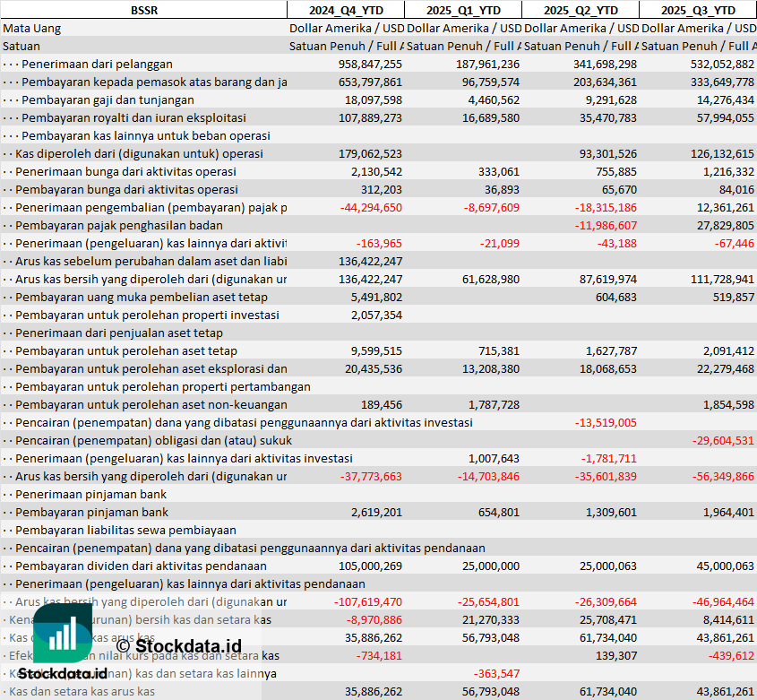
Task: Click the red value -163,965
Action: point(379,243)
